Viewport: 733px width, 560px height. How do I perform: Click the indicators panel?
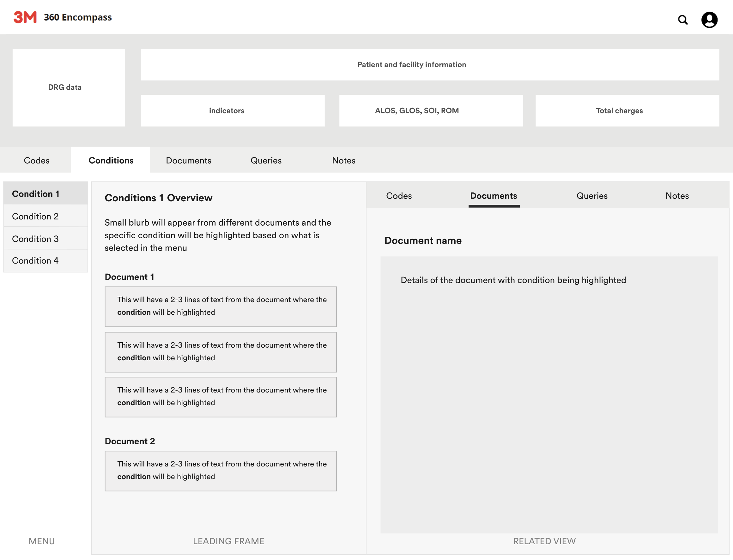(233, 110)
